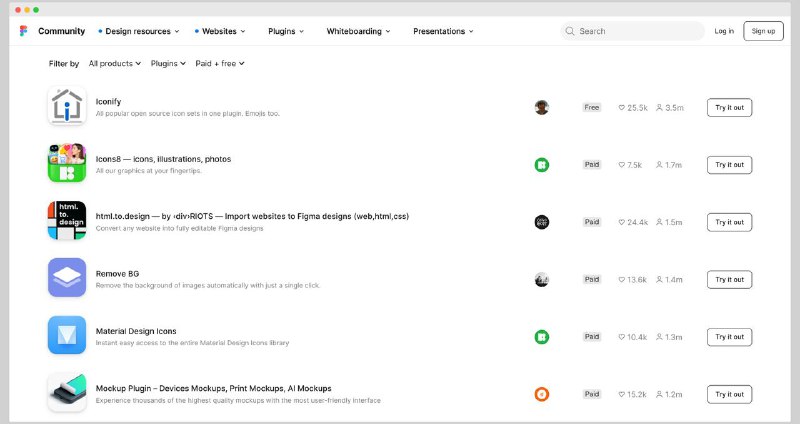Click the Log in link
The image size is (800, 424).
724,31
